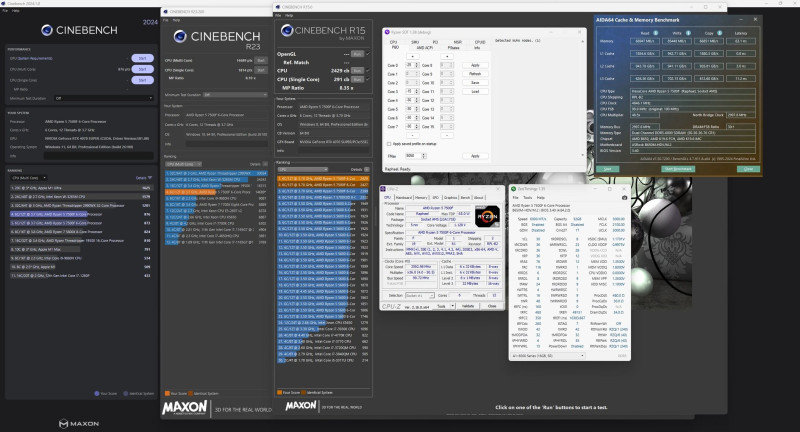
Task: Select the Apple M1 Ultra row in Cinebench 2024 ranking
Action: 81,188
